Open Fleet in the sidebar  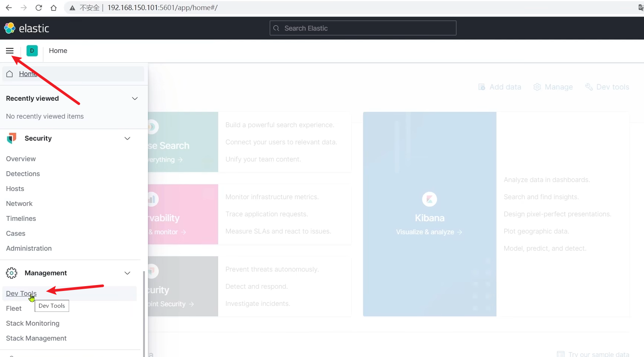(x=14, y=309)
